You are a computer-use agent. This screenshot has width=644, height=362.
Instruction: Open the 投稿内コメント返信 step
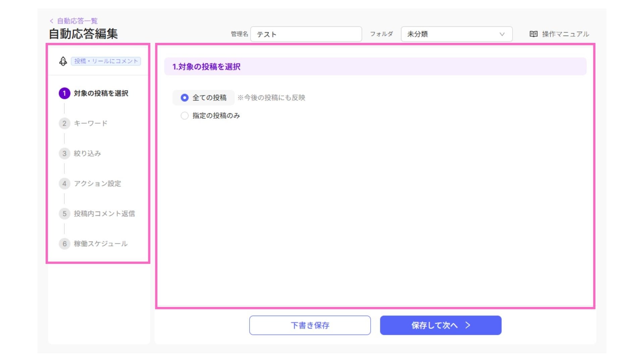pos(104,214)
